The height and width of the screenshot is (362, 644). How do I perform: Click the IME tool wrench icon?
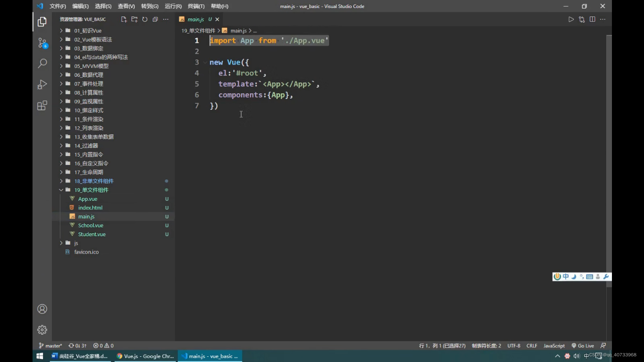point(606,277)
